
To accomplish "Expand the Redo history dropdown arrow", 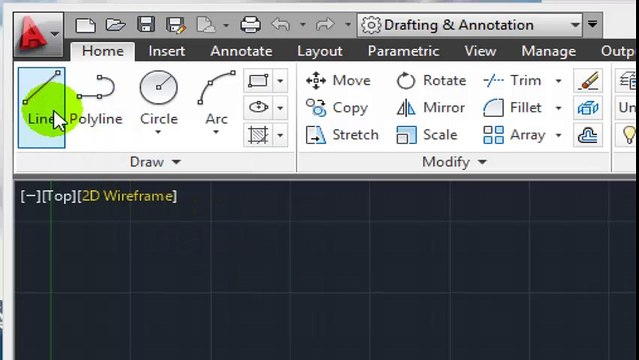I will tap(348, 25).
